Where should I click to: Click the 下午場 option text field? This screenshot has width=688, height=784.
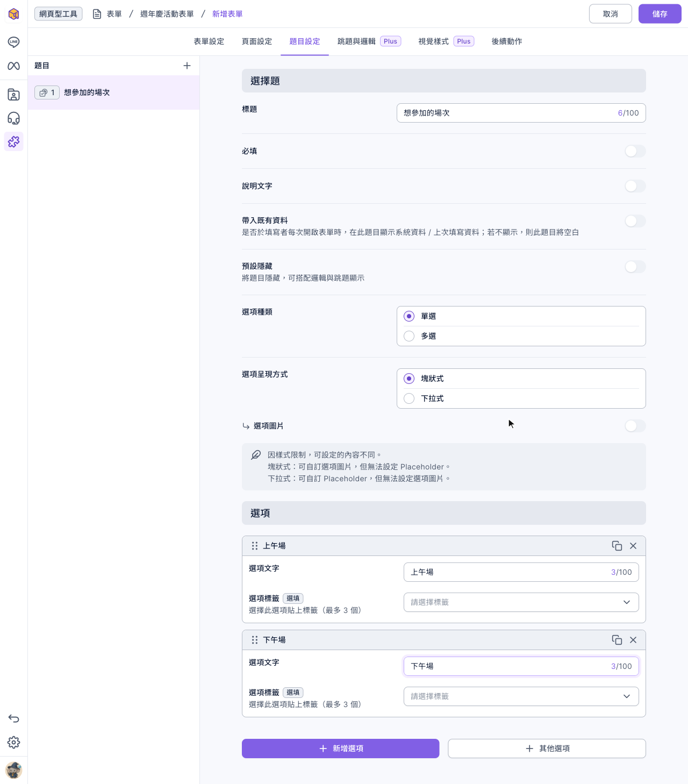click(521, 666)
